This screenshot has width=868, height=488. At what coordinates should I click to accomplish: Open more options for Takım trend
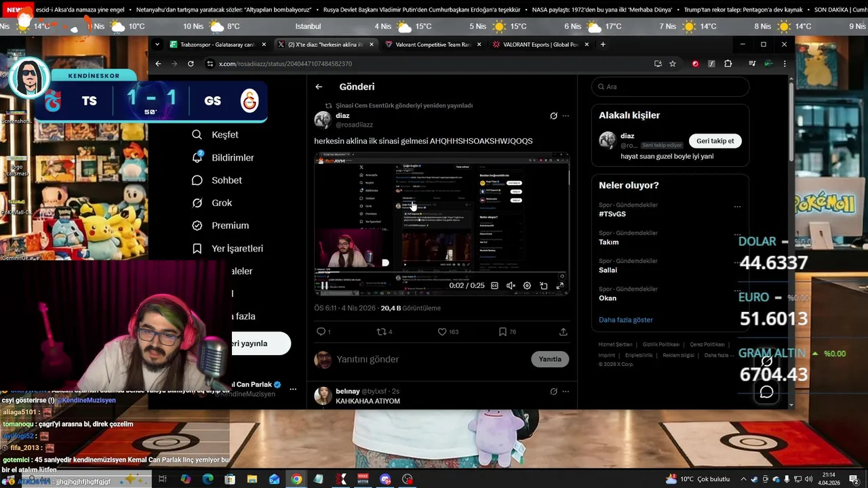tap(737, 235)
